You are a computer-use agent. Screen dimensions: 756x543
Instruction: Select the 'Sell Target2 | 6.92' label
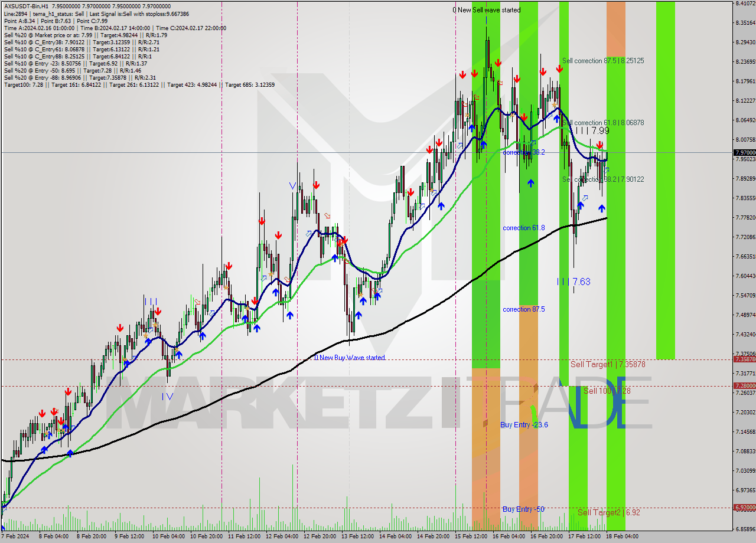pos(609,512)
